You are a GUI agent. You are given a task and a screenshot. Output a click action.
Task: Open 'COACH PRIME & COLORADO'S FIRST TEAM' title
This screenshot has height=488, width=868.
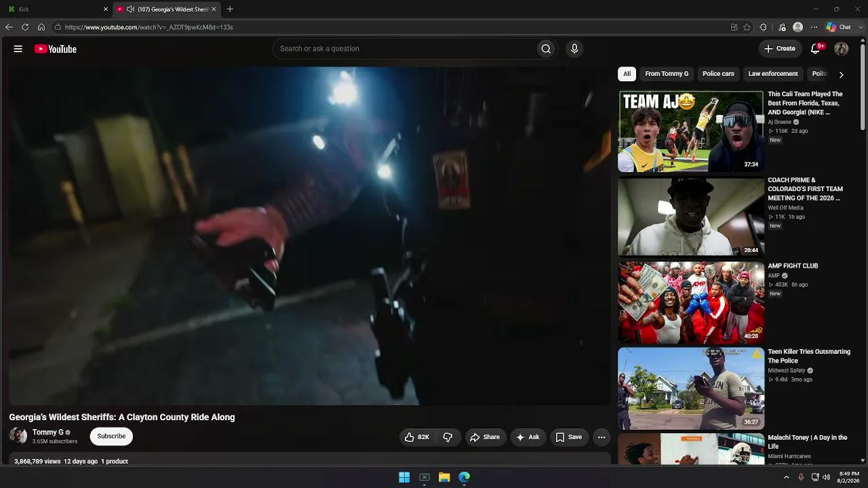pos(806,189)
